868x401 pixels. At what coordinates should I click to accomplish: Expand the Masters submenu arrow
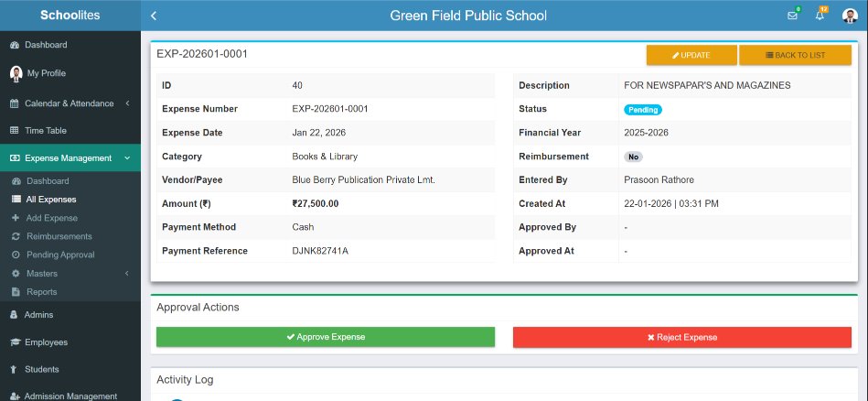click(x=127, y=273)
